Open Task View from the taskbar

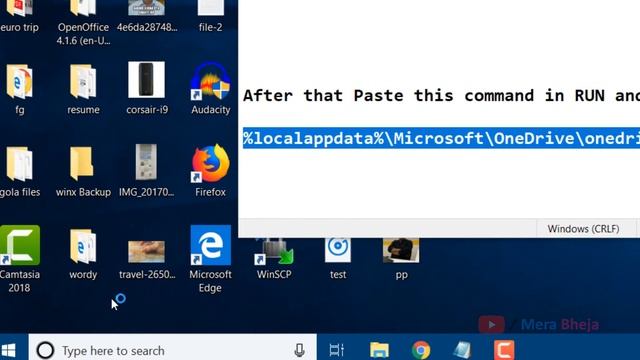[337, 350]
